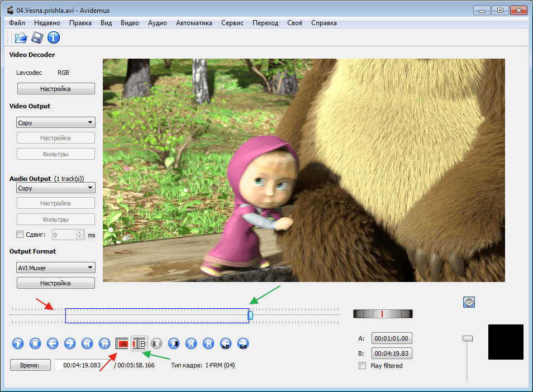This screenshot has width=533, height=392.
Task: Open the Файл menu
Action: (x=17, y=23)
